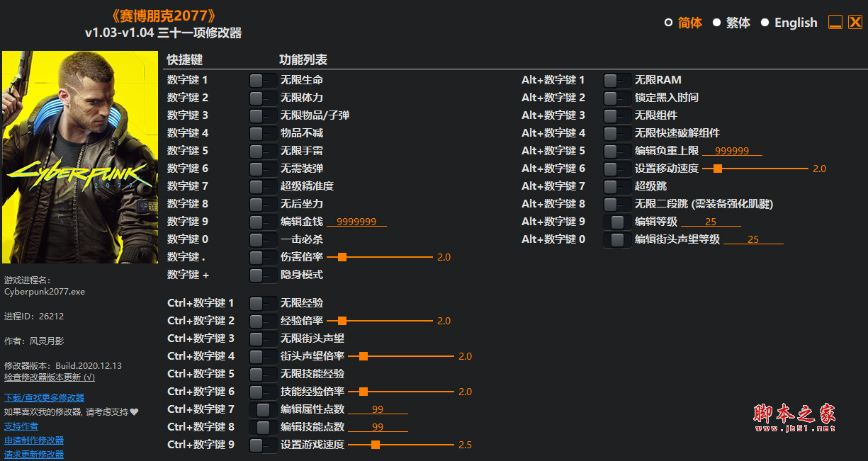
Task: Toggle 编辑负重上限 switch
Action: click(617, 151)
